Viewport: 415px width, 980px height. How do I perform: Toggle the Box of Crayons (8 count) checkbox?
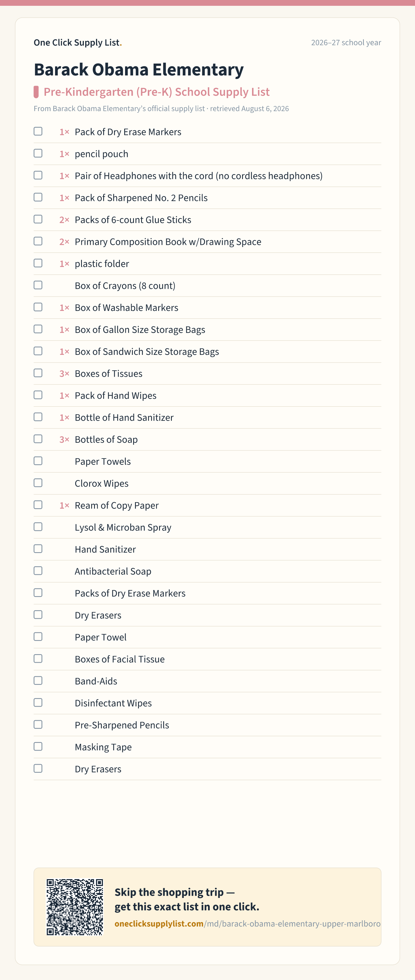click(38, 285)
